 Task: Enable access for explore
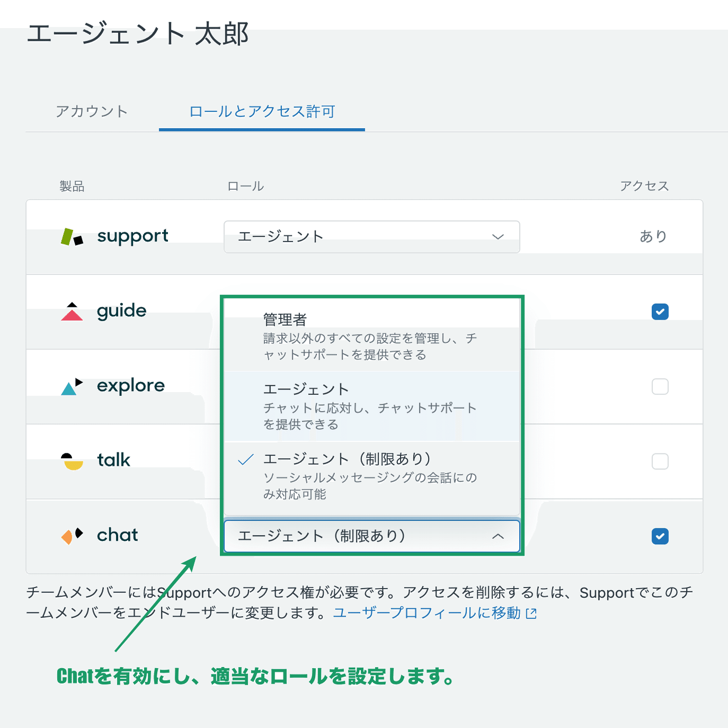click(660, 387)
